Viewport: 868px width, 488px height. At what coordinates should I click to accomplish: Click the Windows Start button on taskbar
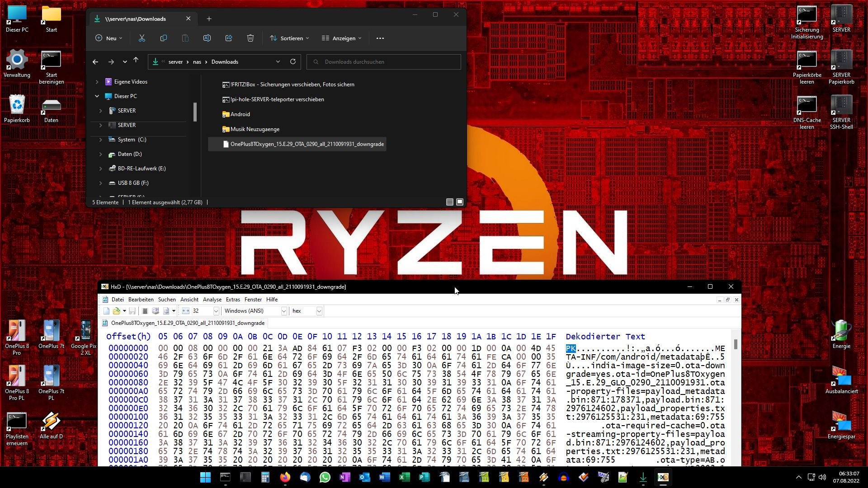205,477
